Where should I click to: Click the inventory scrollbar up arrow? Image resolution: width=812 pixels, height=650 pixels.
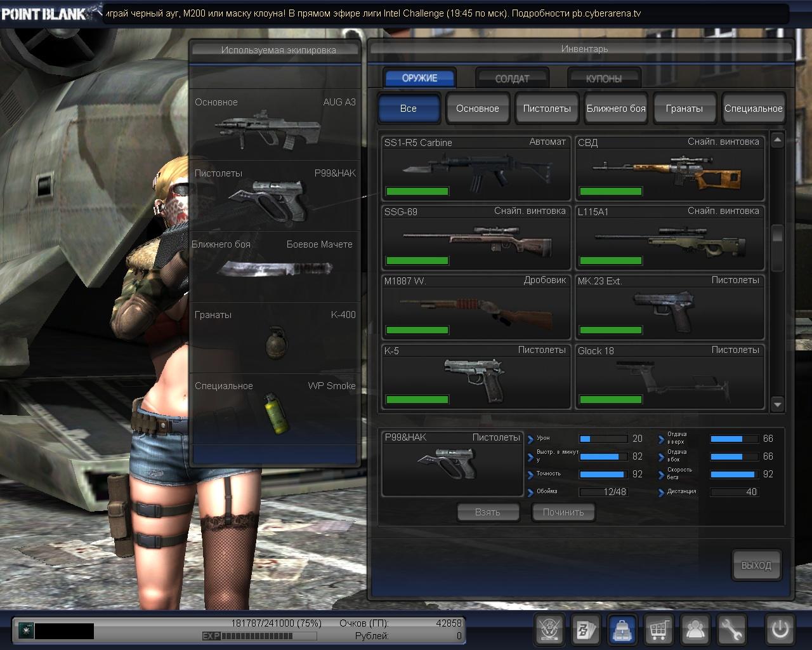[778, 140]
